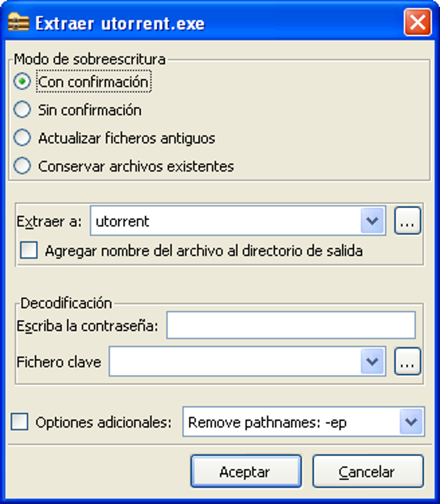This screenshot has width=440, height=504.
Task: Toggle the Optiones adicionales checkbox
Action: (19, 421)
